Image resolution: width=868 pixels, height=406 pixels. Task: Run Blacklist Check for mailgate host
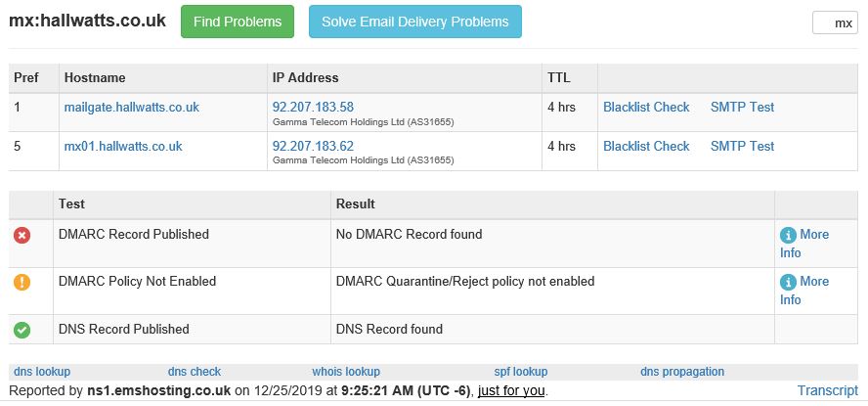646,107
